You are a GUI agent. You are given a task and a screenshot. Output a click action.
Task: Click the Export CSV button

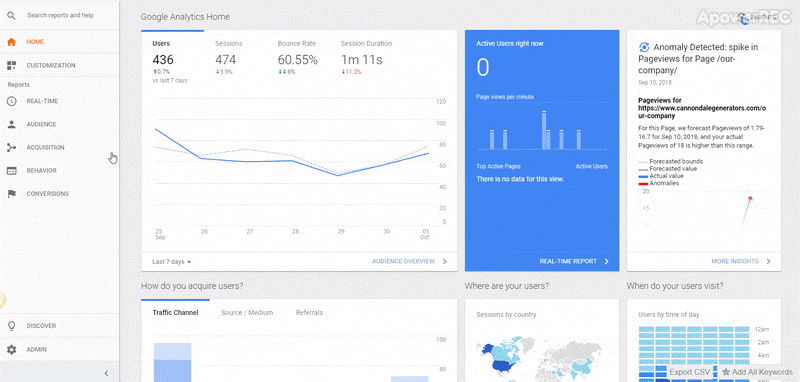689,372
